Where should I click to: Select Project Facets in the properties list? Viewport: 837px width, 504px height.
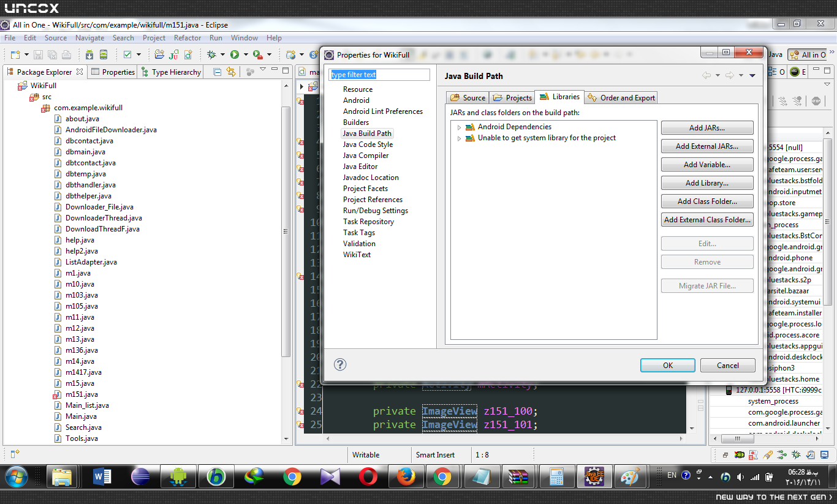pyautogui.click(x=366, y=189)
